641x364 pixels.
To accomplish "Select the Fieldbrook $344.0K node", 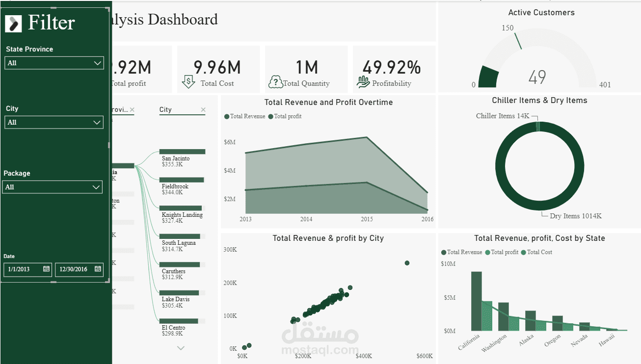I will pyautogui.click(x=181, y=186).
